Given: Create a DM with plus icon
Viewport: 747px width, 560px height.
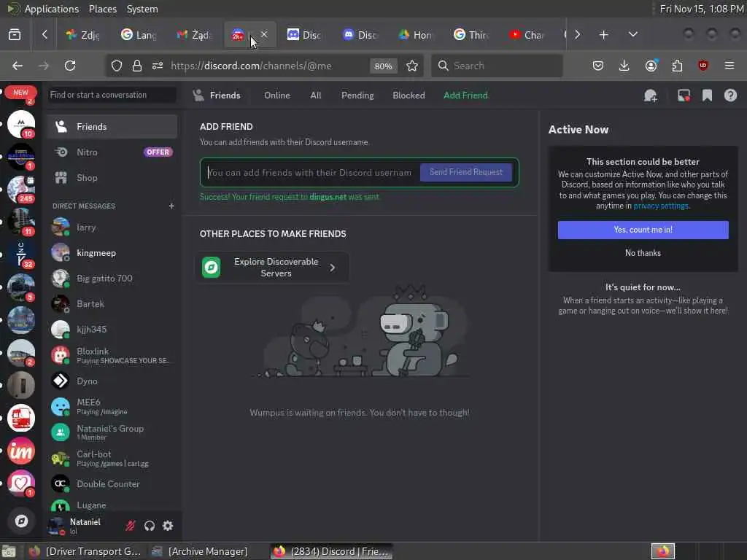Looking at the screenshot, I should coord(171,206).
